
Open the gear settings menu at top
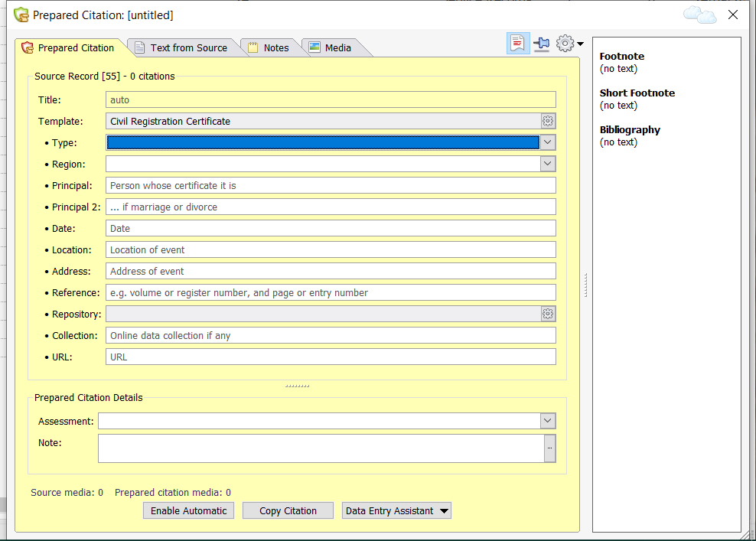tap(569, 44)
